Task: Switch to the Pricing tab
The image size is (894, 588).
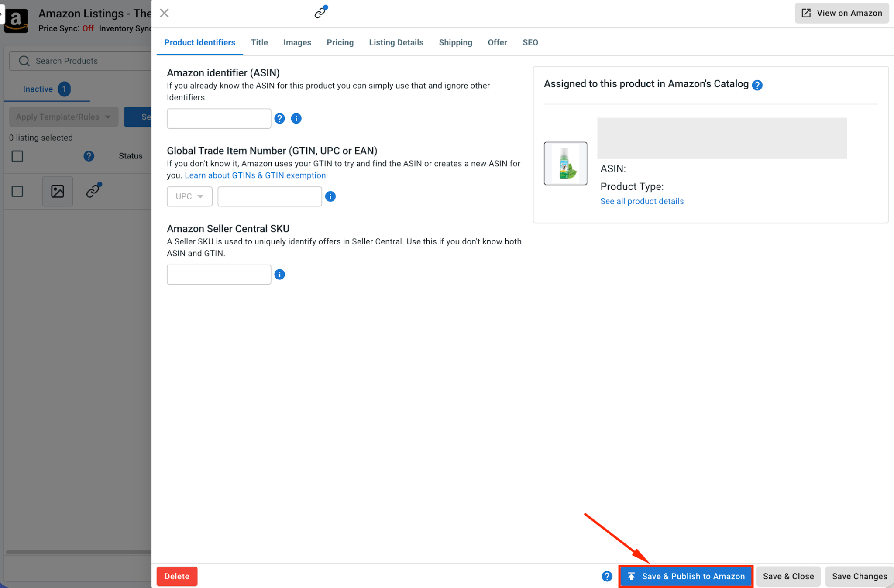Action: (x=340, y=42)
